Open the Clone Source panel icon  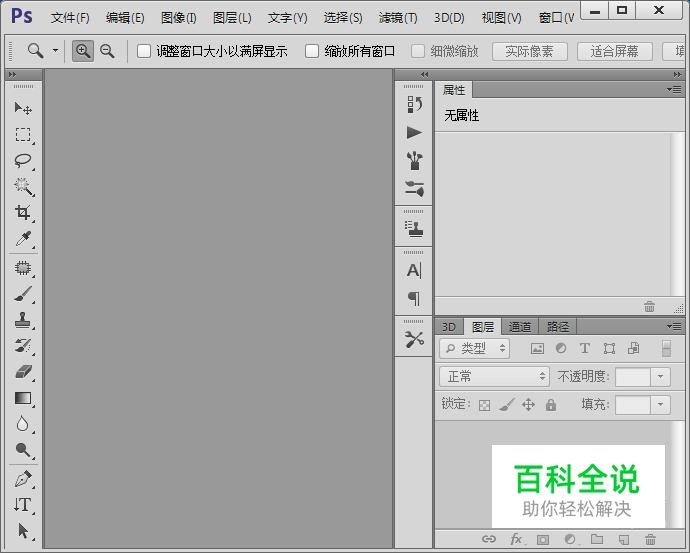pyautogui.click(x=414, y=228)
